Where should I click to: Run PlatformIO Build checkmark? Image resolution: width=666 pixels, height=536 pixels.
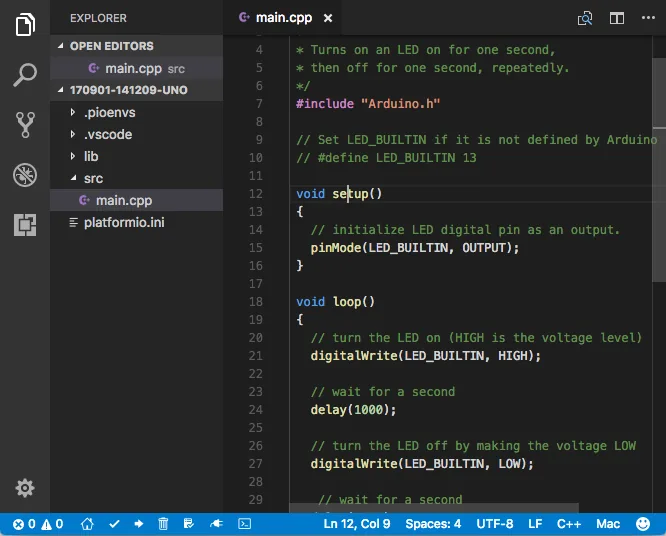pyautogui.click(x=114, y=524)
